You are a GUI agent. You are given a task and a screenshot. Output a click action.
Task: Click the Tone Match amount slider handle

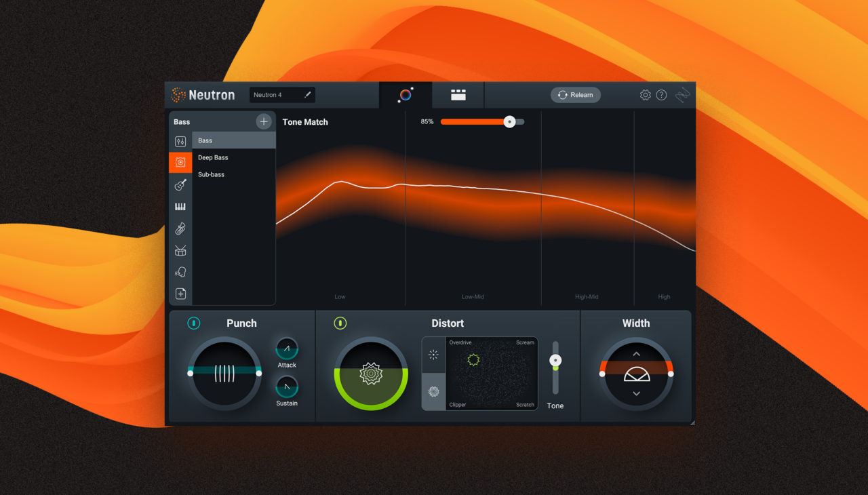[510, 121]
